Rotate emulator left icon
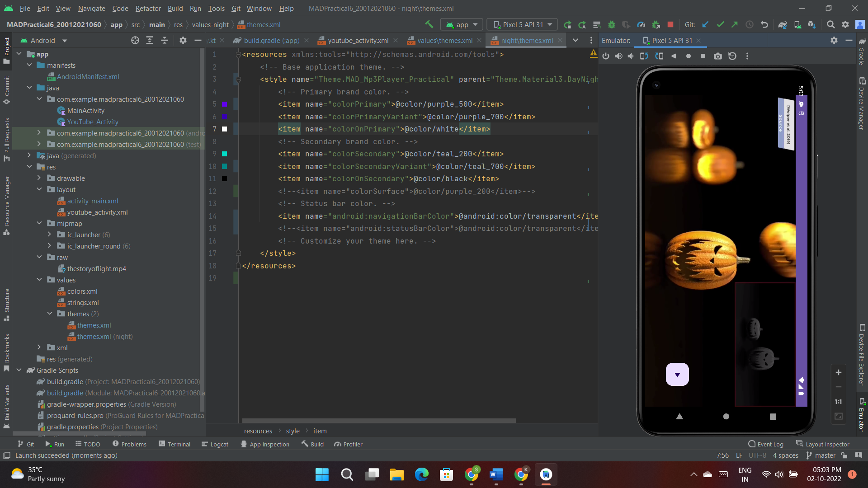The image size is (868, 488). point(644,56)
